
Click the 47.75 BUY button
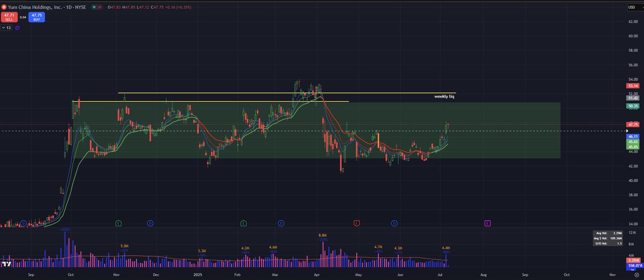click(x=37, y=17)
